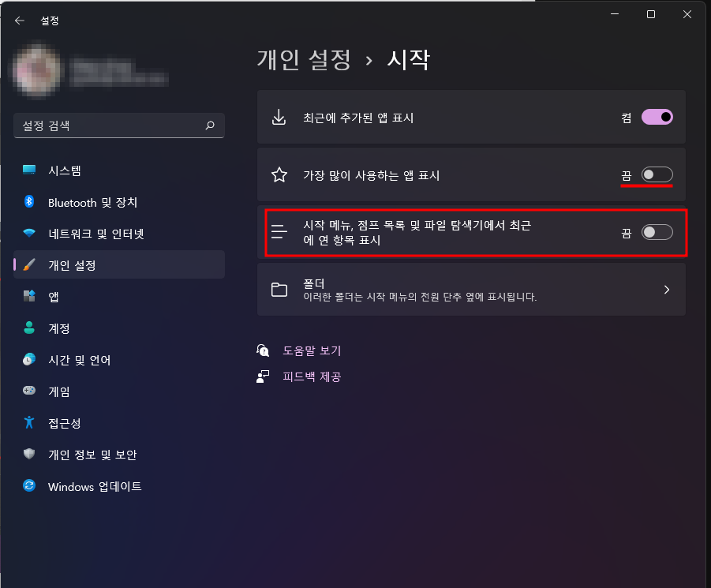Focus the 설정 검색 search field

coord(119,125)
